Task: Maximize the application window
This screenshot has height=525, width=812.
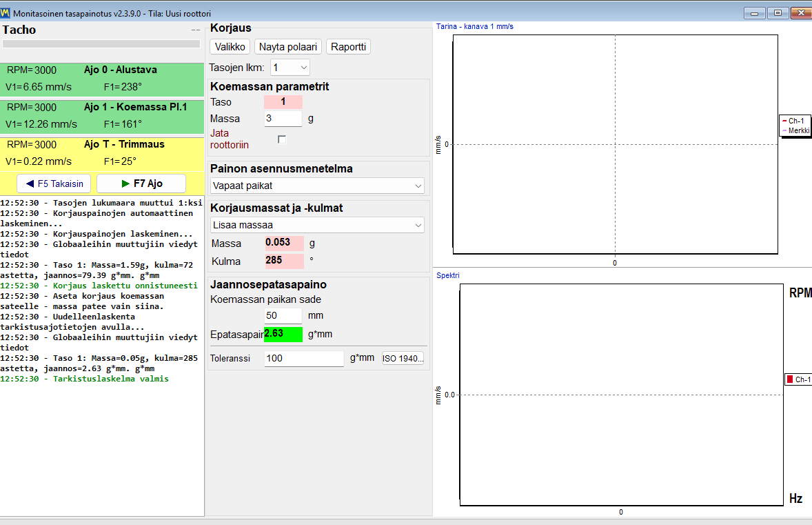Action: pyautogui.click(x=778, y=13)
